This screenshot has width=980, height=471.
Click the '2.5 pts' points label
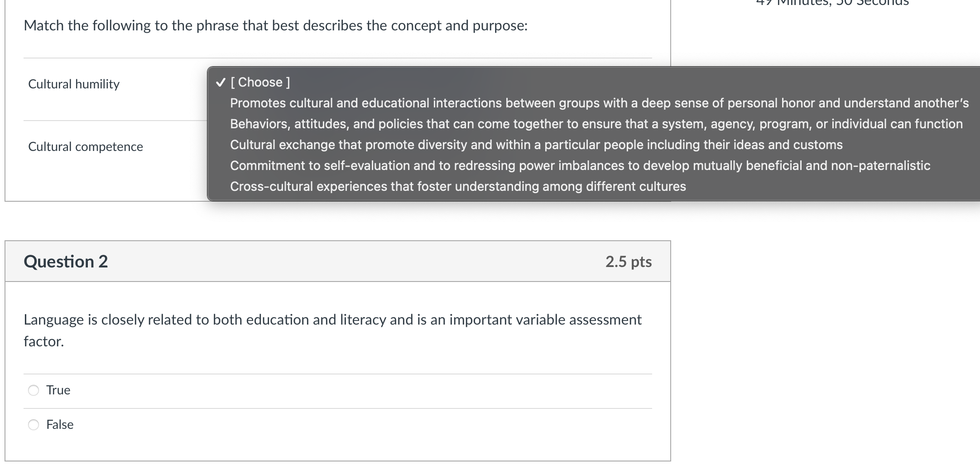629,262
